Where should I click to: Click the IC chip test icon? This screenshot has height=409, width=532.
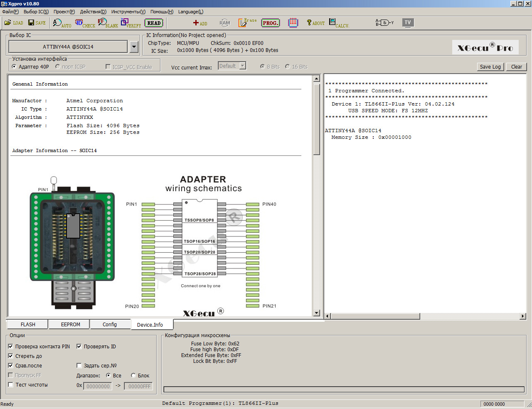293,23
